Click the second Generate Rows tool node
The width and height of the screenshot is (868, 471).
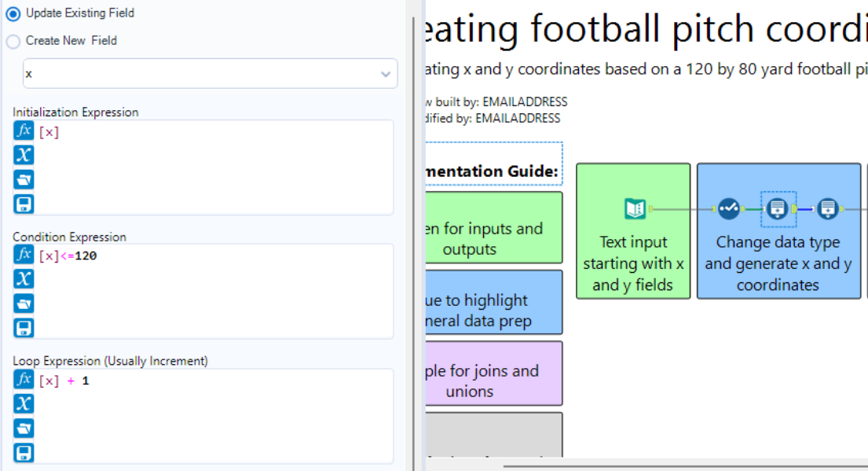pos(827,208)
